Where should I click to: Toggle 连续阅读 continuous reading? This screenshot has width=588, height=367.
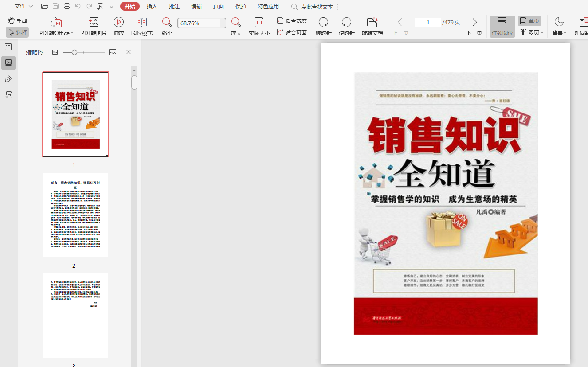click(502, 26)
